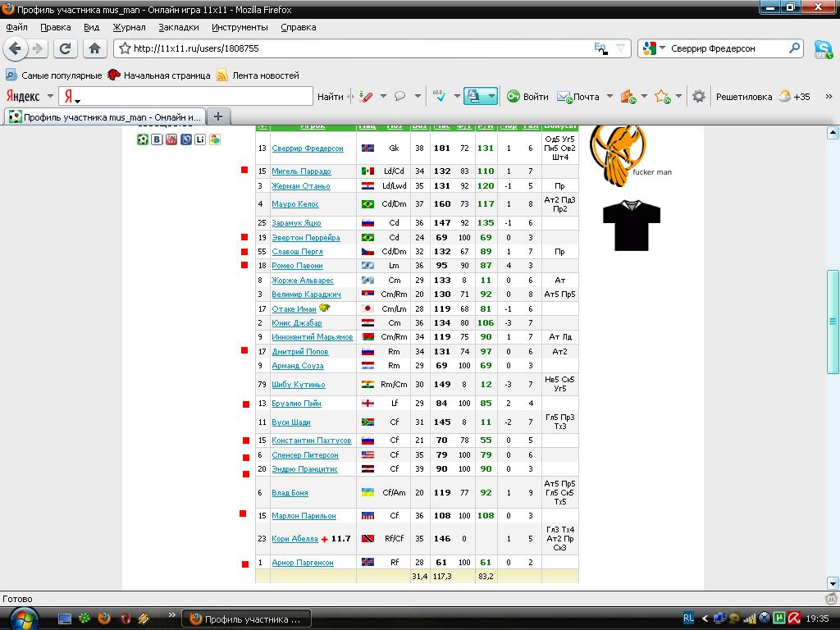Click the magnifier icon in the search box

tap(794, 48)
